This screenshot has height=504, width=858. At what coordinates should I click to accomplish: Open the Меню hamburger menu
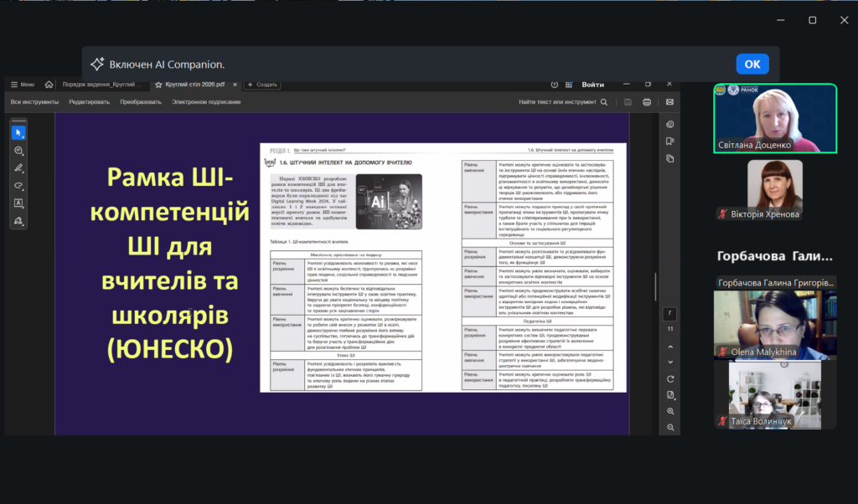click(x=22, y=85)
